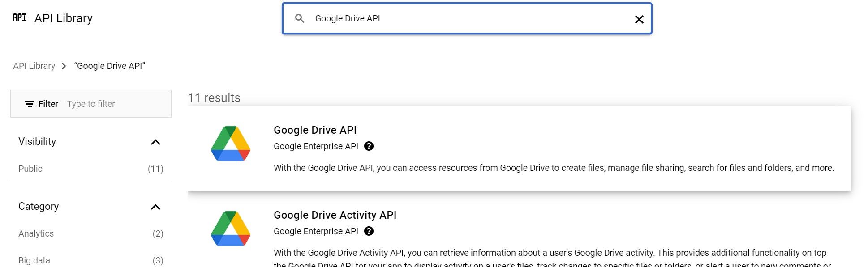Open the Google Drive Activity API title

[x=335, y=215]
